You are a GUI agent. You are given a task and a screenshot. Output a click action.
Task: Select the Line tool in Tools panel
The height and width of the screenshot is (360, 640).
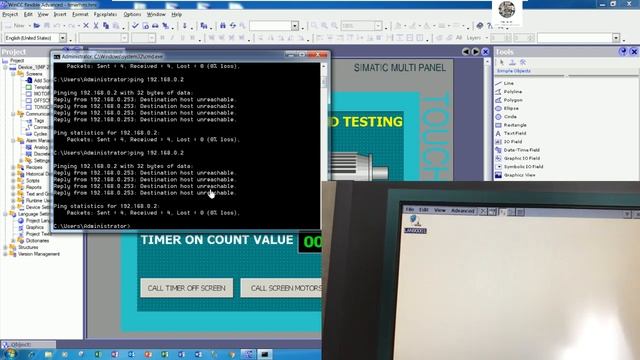click(508, 83)
